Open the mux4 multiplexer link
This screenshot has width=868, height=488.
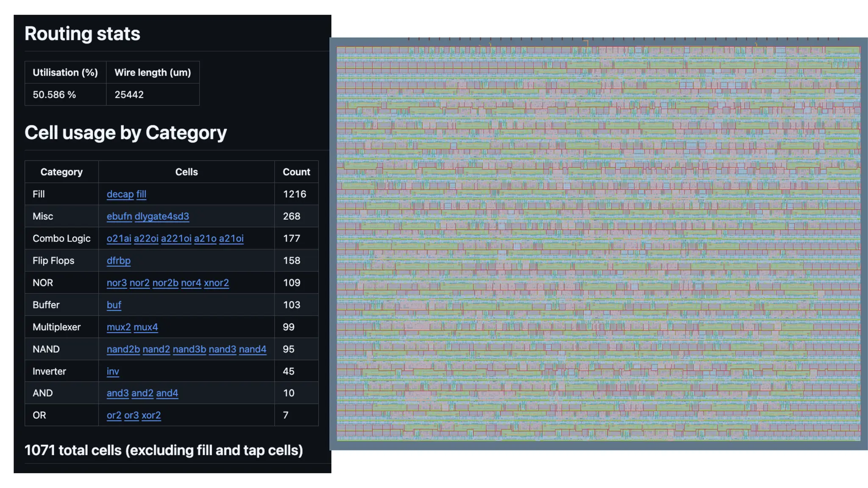tap(145, 327)
